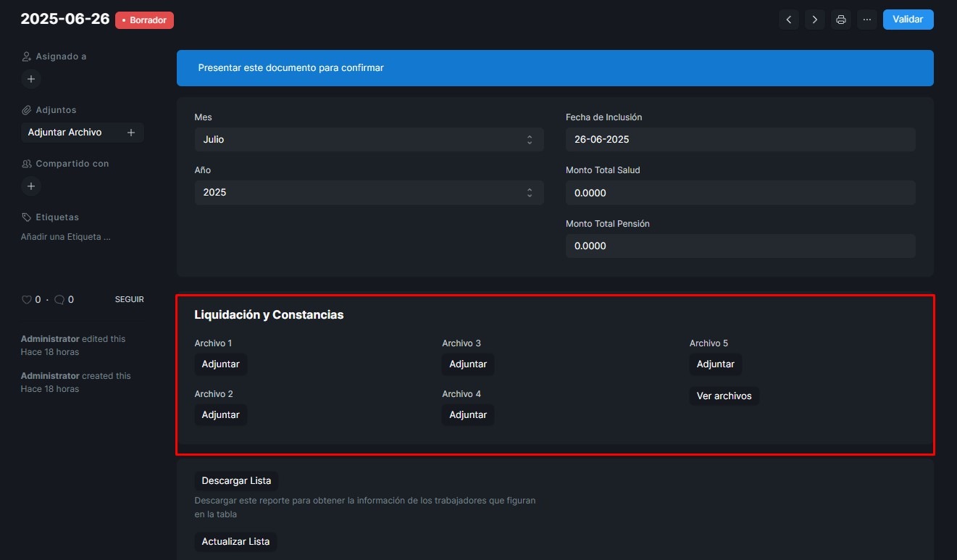Expand the Año dropdown showing 2025
Image resolution: width=957 pixels, height=560 pixels.
point(369,193)
